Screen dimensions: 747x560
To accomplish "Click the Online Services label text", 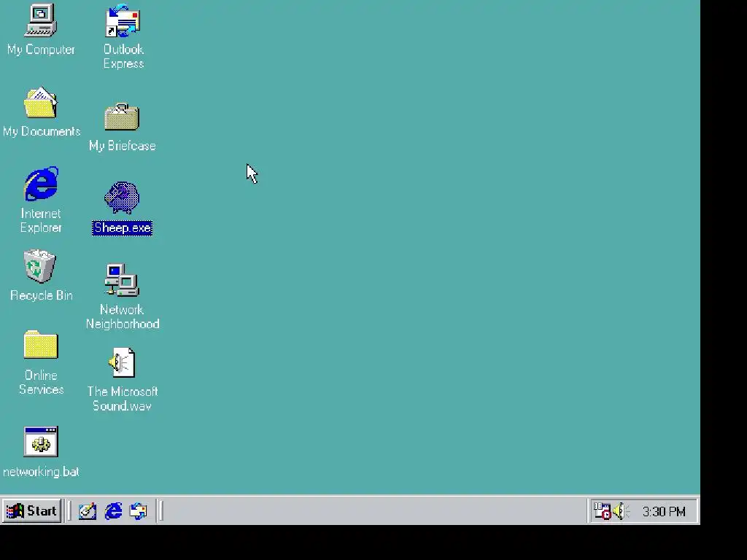I will (42, 382).
